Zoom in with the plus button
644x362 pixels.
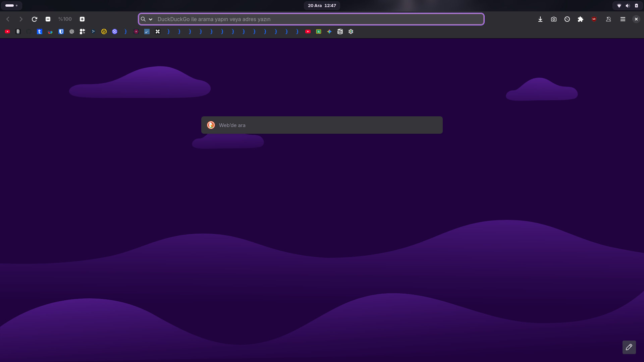(82, 19)
